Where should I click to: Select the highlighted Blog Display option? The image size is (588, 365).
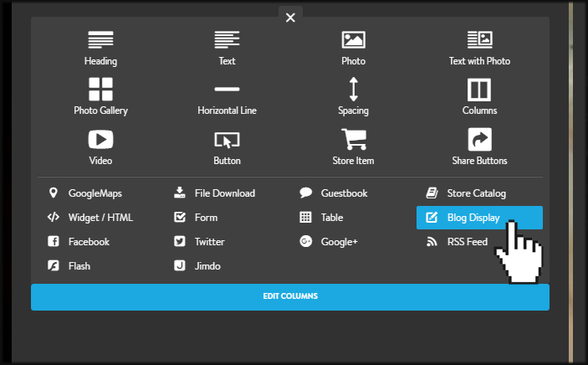point(479,218)
